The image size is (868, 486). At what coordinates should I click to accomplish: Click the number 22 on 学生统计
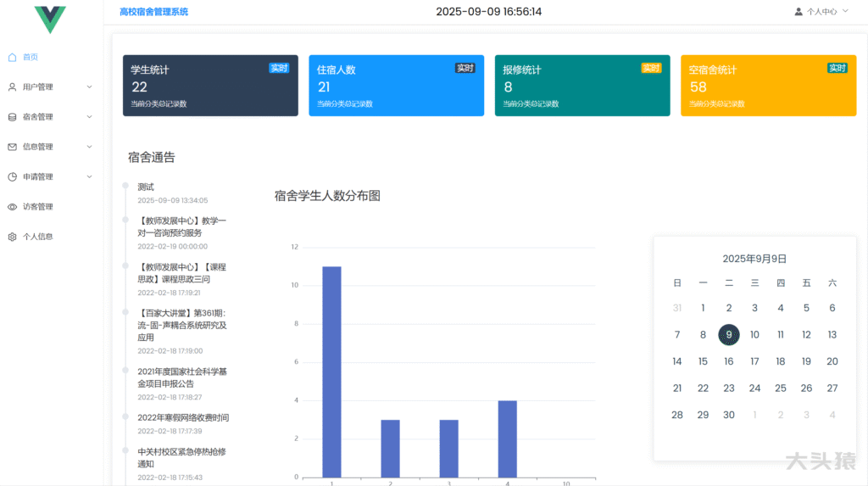[x=140, y=87]
